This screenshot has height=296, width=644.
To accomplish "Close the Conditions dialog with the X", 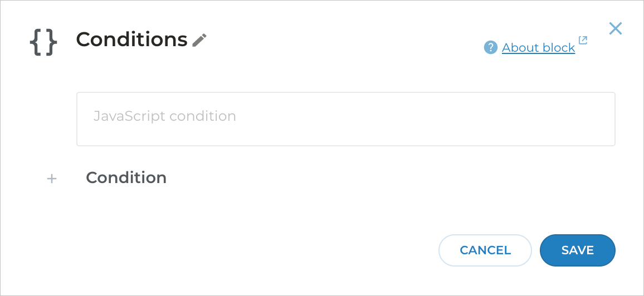I will (615, 28).
